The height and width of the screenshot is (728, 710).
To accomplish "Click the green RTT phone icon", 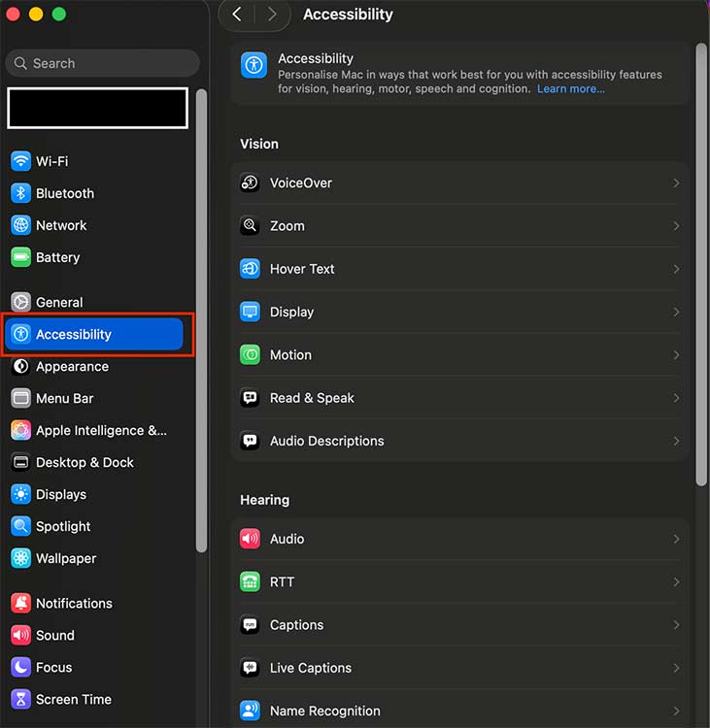I will click(250, 582).
